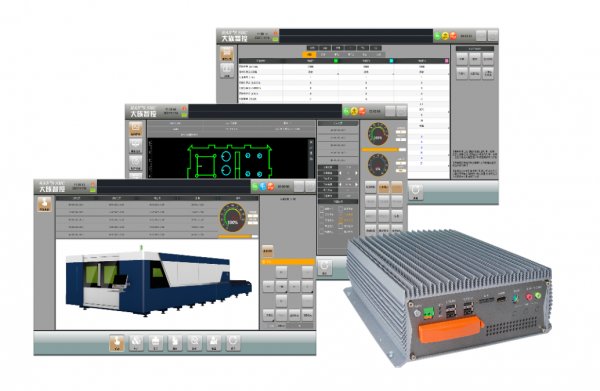Select the orange highlighted tab in the back window
Image resolution: width=600 pixels, height=391 pixels.
310,55
